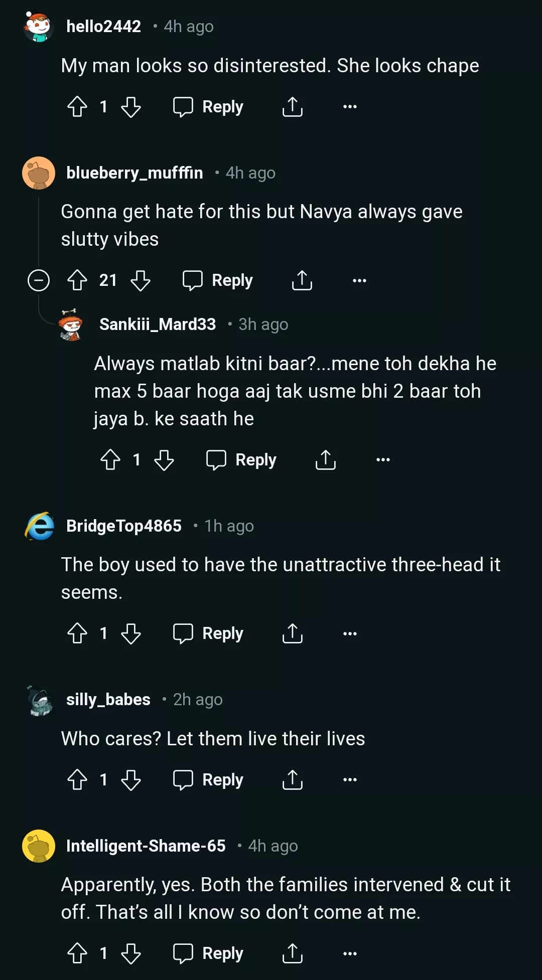Collapse blueberry_mufffin's comment thread
The width and height of the screenshot is (542, 980).
pos(39,280)
